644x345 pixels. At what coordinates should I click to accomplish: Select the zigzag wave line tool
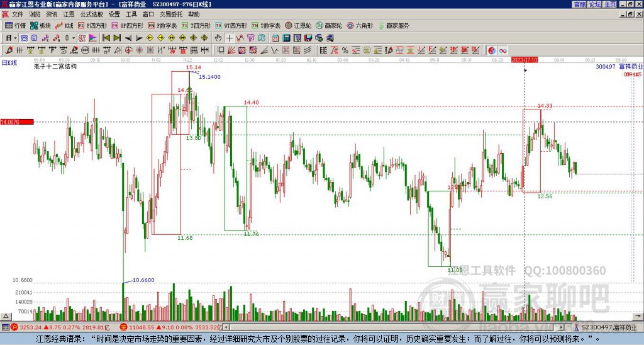tap(275, 50)
